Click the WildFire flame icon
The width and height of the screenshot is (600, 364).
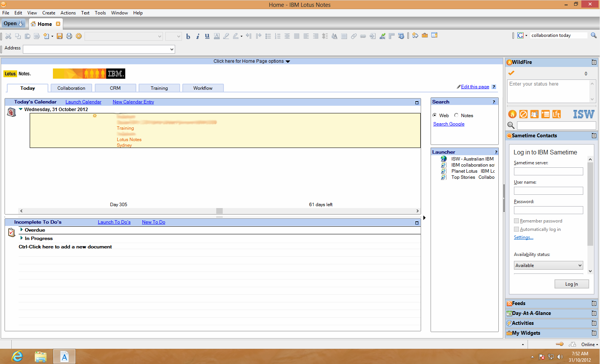(512, 114)
